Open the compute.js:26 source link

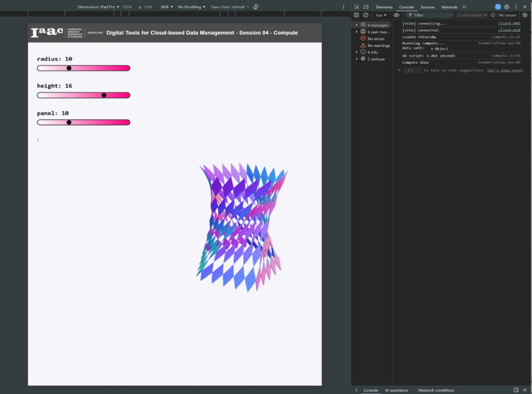click(506, 37)
